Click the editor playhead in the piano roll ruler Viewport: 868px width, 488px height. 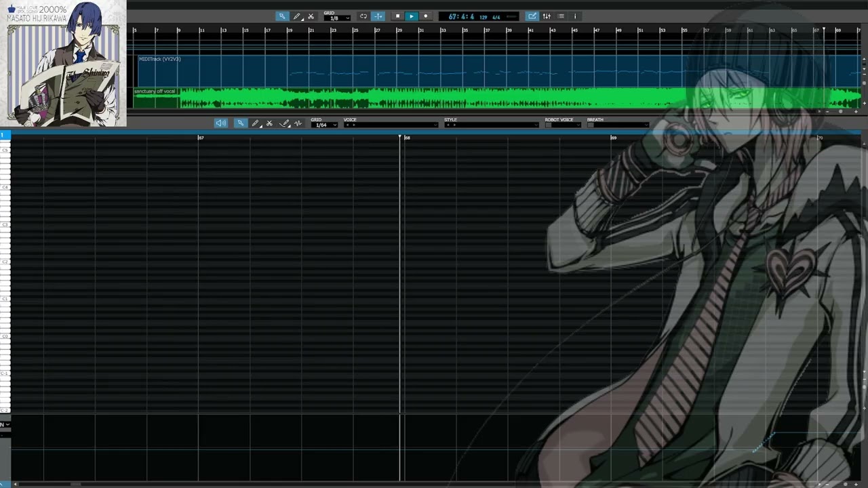click(x=400, y=137)
